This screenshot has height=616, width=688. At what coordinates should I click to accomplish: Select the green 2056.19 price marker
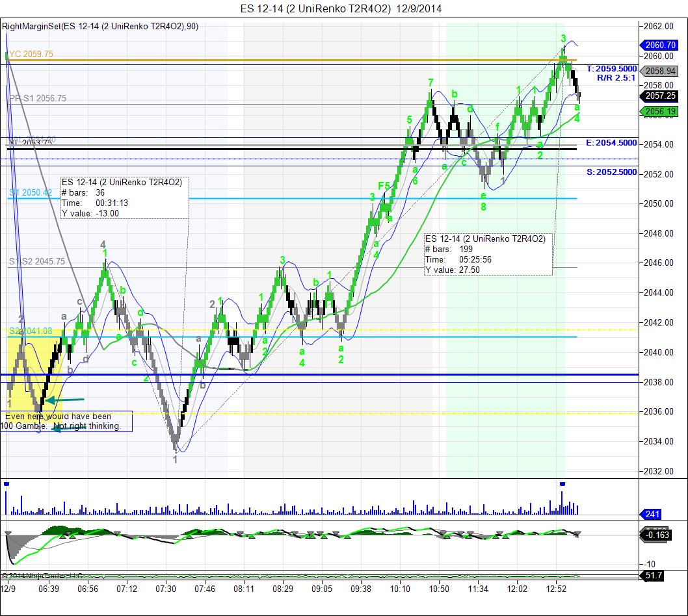pos(659,111)
